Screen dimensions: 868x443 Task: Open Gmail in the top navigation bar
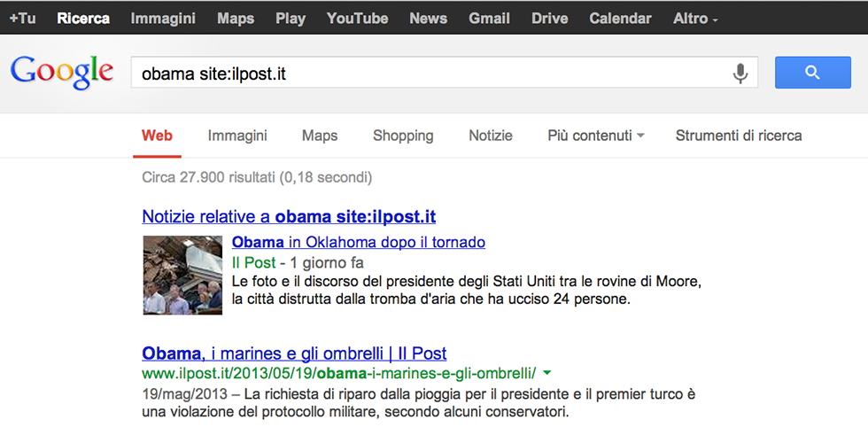[489, 18]
